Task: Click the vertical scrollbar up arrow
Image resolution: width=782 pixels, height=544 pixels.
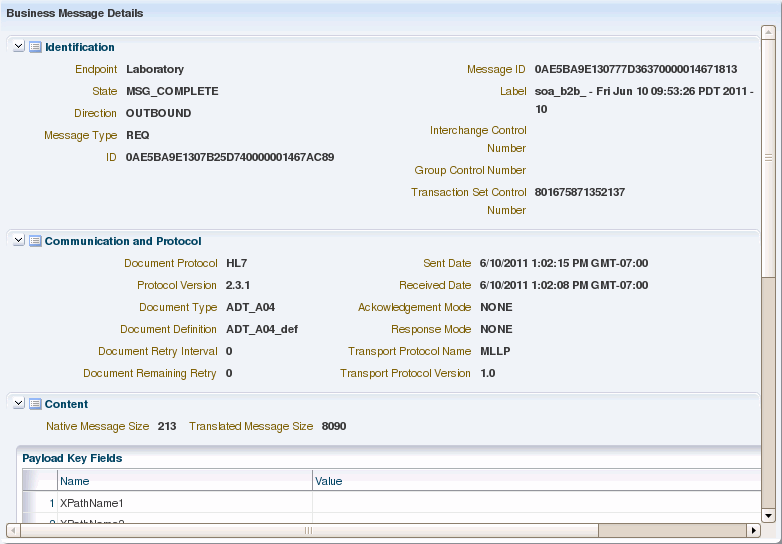Action: (x=768, y=32)
